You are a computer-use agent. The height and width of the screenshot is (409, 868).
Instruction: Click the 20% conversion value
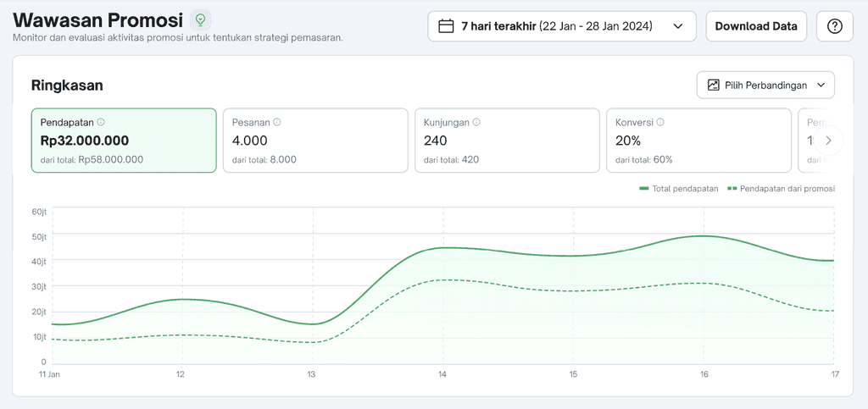pos(628,141)
